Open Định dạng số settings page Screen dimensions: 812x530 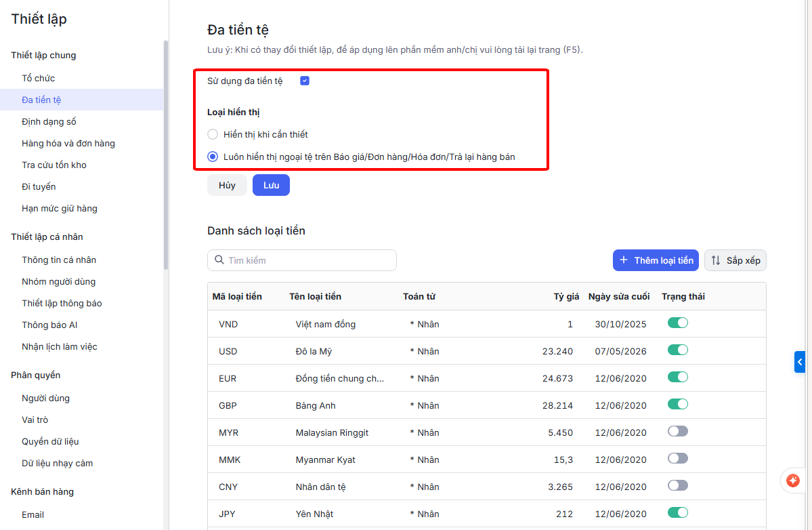[49, 122]
